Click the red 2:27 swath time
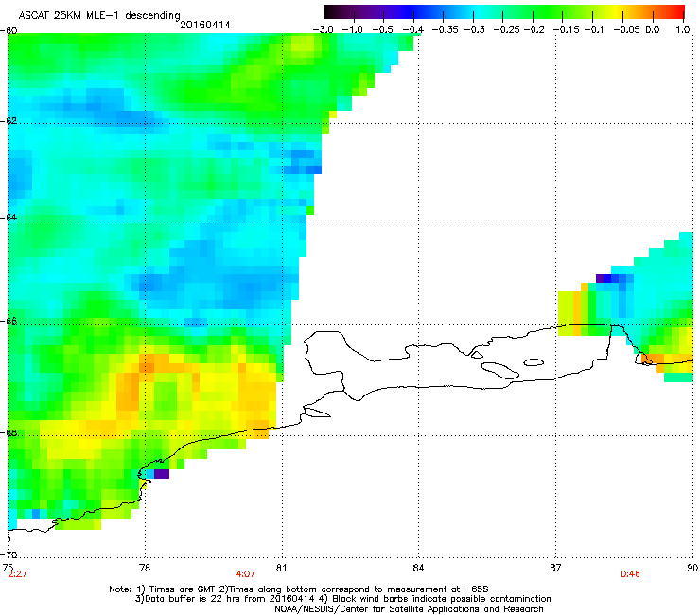700x615 pixels. click(x=17, y=574)
